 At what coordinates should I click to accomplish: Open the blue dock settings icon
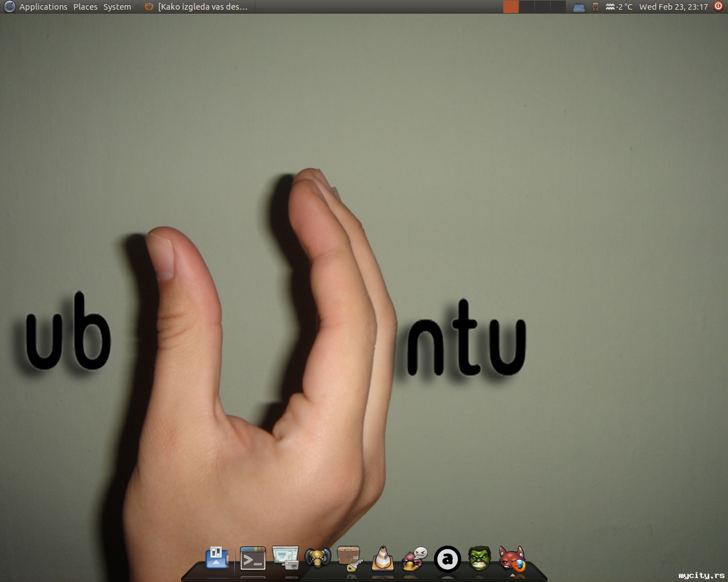coord(217,558)
